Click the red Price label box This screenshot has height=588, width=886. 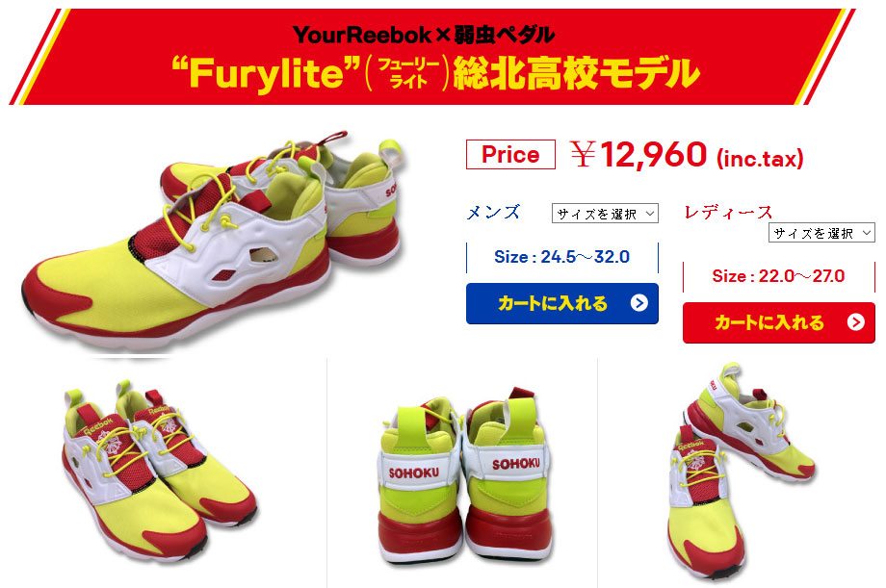[510, 154]
